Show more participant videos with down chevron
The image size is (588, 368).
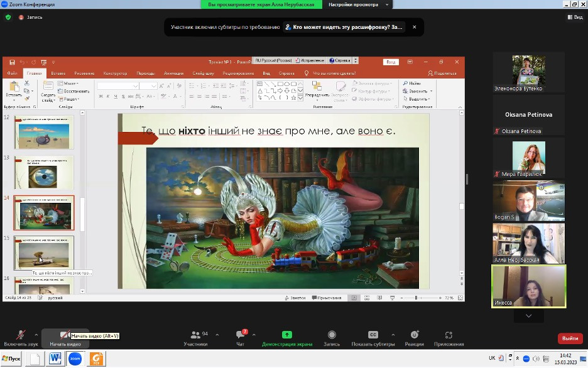point(528,316)
